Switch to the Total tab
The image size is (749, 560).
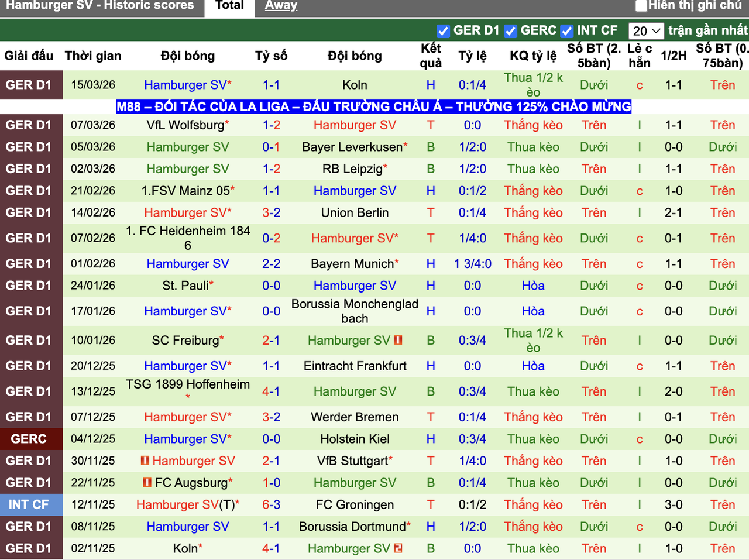(x=229, y=6)
